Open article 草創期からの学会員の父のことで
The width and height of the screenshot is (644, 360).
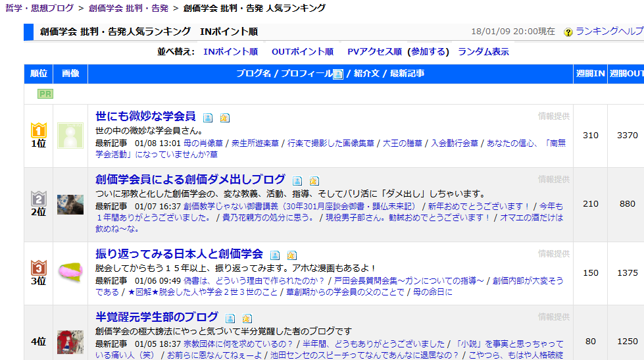[345, 292]
